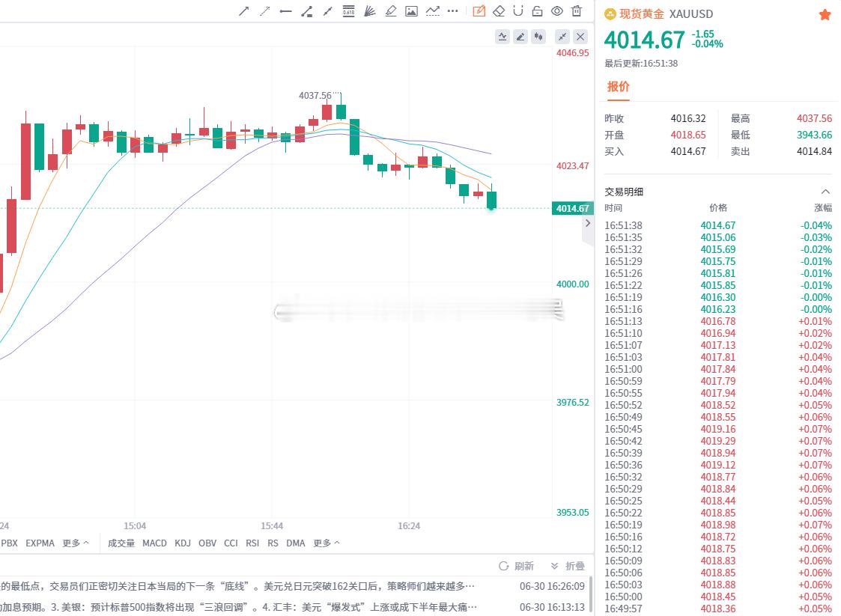841x616 pixels.
Task: Click the 16:49:57 trade detail row
Action: click(718, 609)
